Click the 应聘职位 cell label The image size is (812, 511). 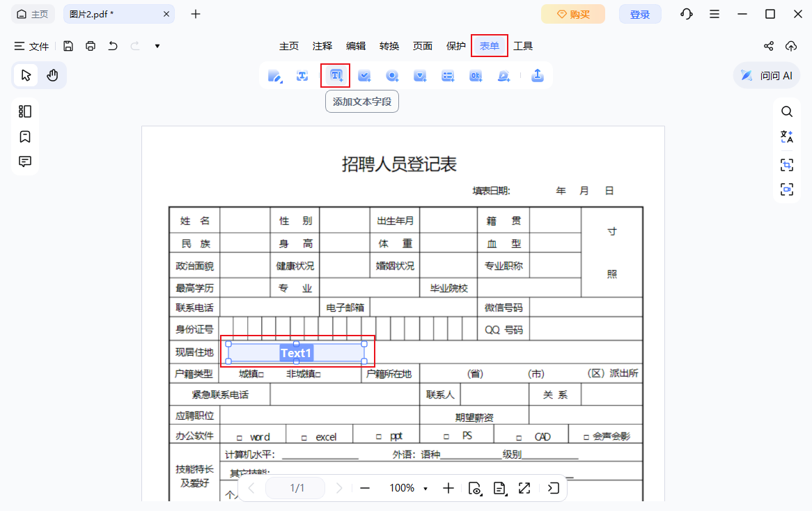pyautogui.click(x=195, y=416)
